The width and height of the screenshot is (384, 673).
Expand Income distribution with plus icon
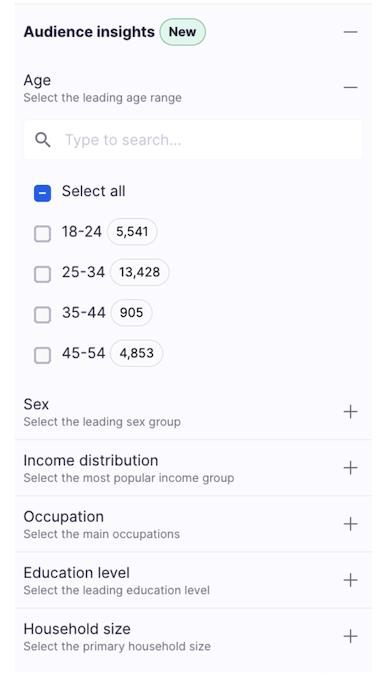(350, 468)
